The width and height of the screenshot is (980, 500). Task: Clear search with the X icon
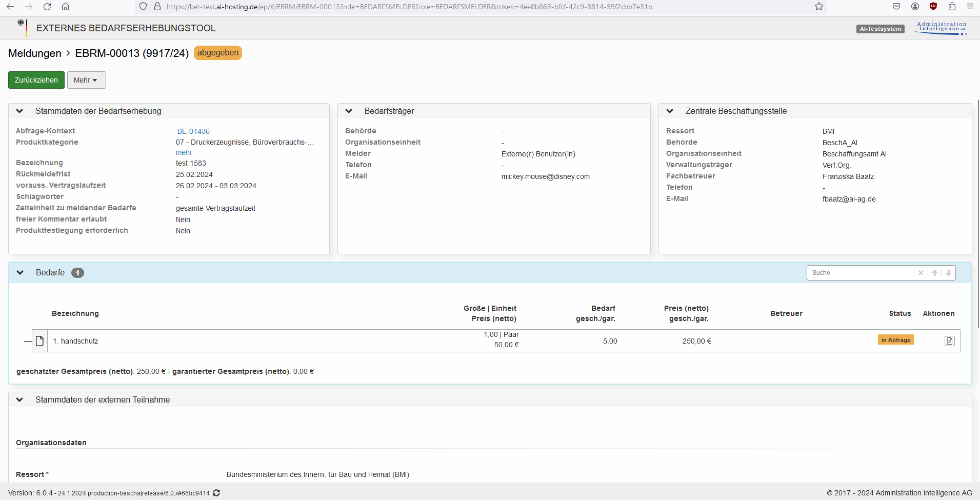pos(921,273)
